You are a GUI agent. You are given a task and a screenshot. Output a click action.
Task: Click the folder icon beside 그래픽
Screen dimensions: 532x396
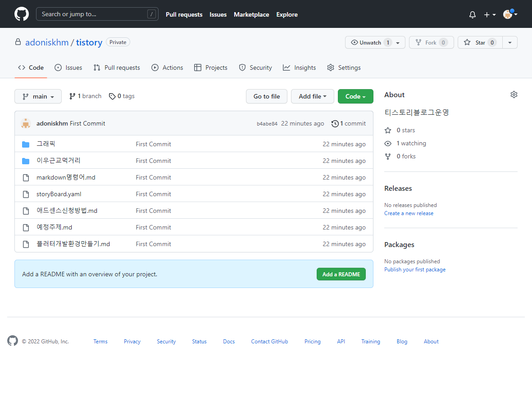26,144
